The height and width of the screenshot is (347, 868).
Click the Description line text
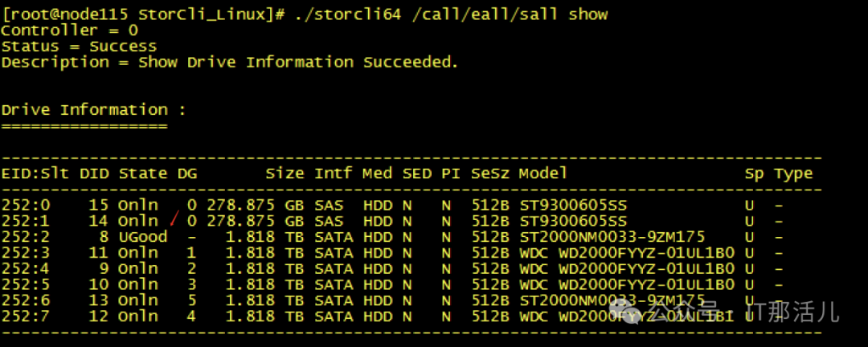click(x=229, y=62)
